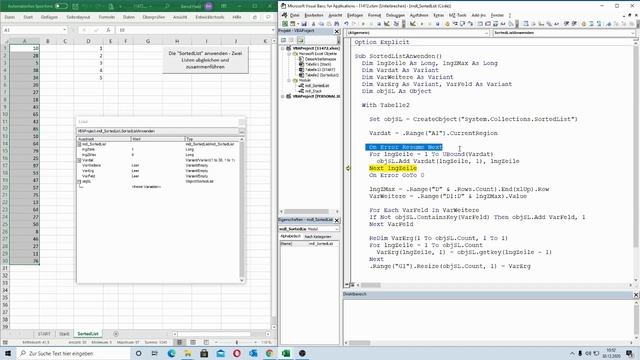Screen dimensions: 640x360
Task: Open Ausführen menu in VBA editor
Action: click(x=419, y=15)
